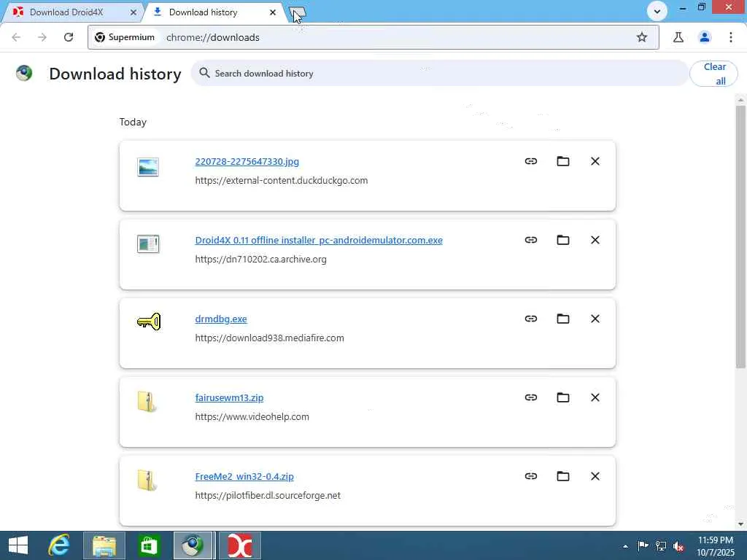This screenshot has width=747, height=560.
Task: Copy download link for fairusewm13.zip
Action: click(531, 397)
